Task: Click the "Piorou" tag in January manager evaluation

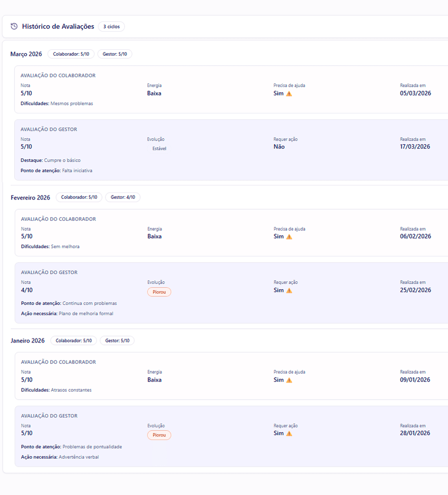Action: (x=159, y=435)
